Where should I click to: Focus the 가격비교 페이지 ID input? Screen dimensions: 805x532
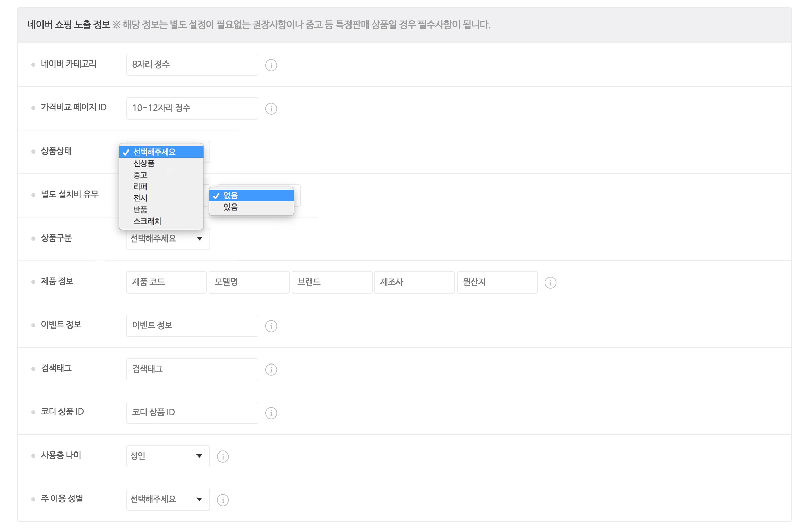click(192, 108)
